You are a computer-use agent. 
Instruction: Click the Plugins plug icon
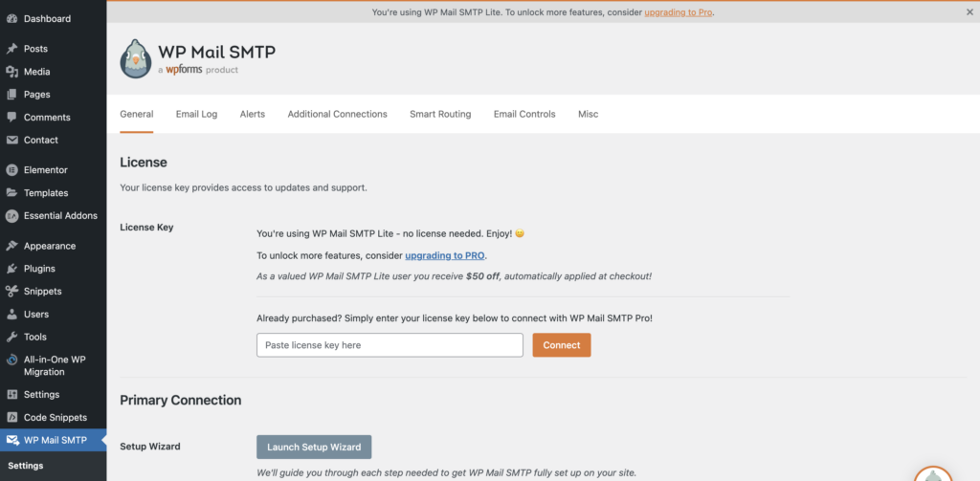coord(11,269)
